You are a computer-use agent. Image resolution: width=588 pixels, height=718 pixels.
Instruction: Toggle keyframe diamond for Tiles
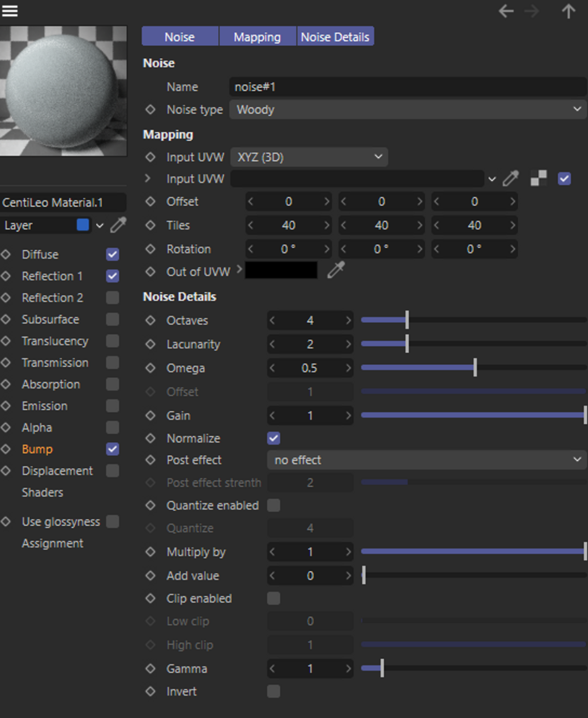pyautogui.click(x=150, y=225)
